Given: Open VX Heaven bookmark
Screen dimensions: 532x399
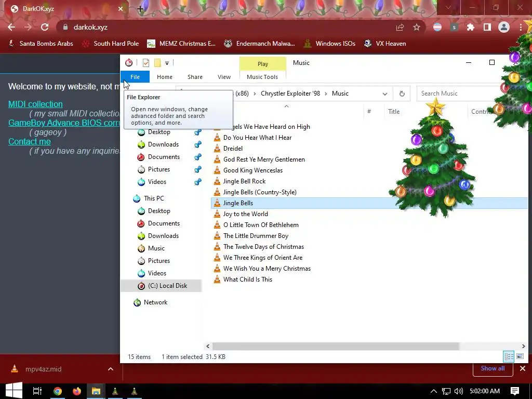Looking at the screenshot, I should tap(385, 44).
